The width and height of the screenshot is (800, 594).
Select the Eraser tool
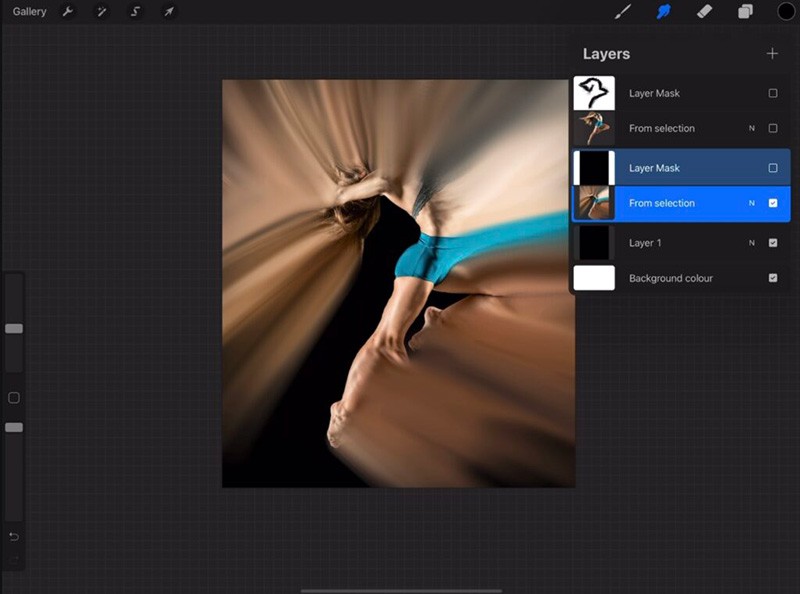tap(704, 11)
